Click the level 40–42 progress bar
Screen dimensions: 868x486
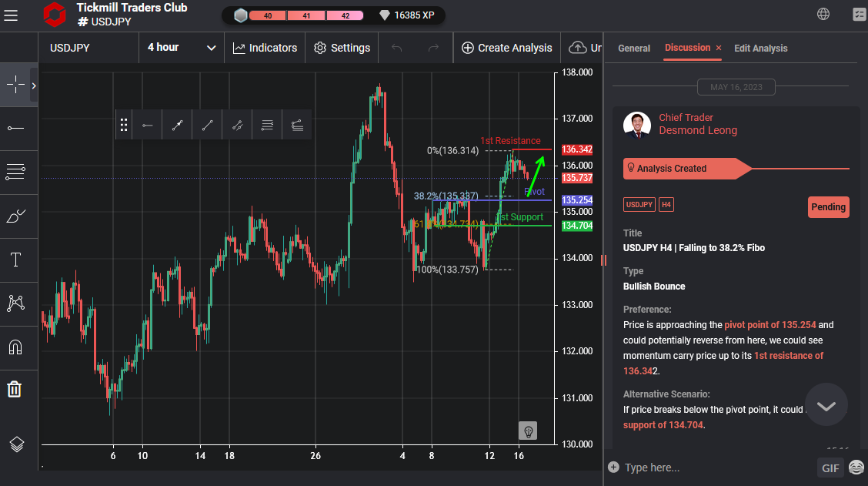tap(306, 15)
